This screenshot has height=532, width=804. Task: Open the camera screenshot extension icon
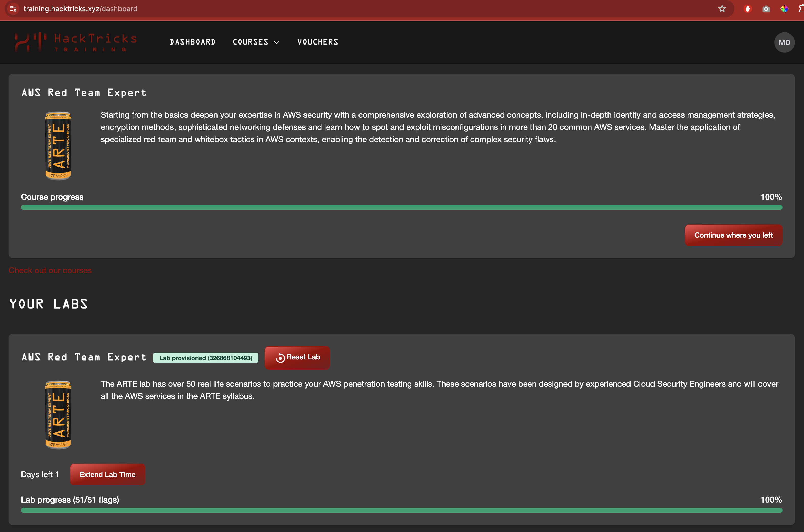[x=766, y=9]
